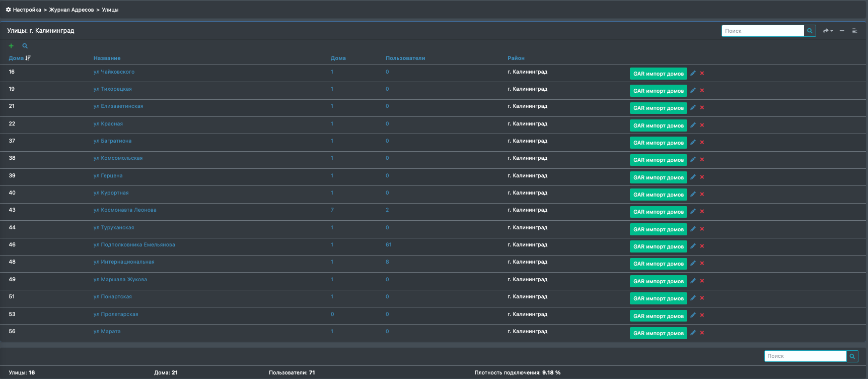Delete ул Курортная red cross icon
This screenshot has height=379, width=868.
point(702,194)
